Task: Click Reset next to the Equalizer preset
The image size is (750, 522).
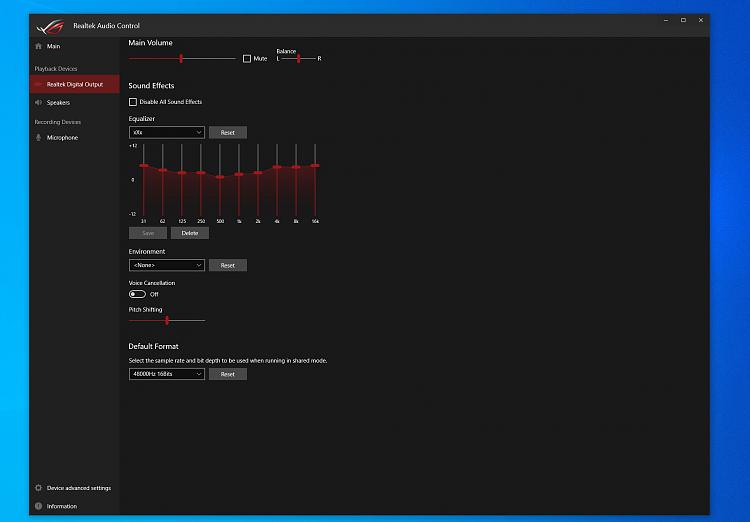Action: point(228,133)
